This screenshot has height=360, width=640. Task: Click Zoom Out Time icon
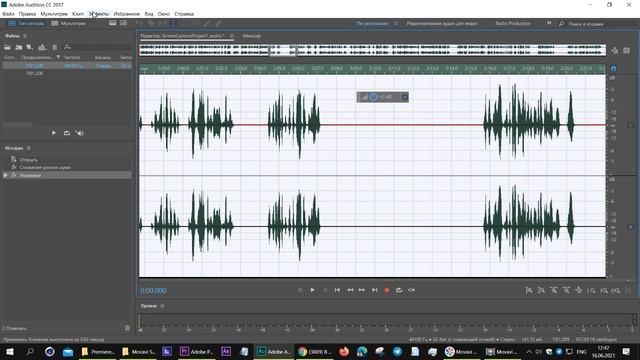click(566, 291)
